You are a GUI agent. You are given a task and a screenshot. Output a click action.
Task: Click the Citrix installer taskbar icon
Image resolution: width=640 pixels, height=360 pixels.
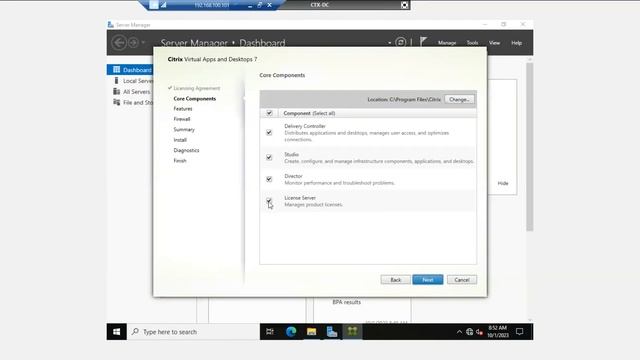352,332
